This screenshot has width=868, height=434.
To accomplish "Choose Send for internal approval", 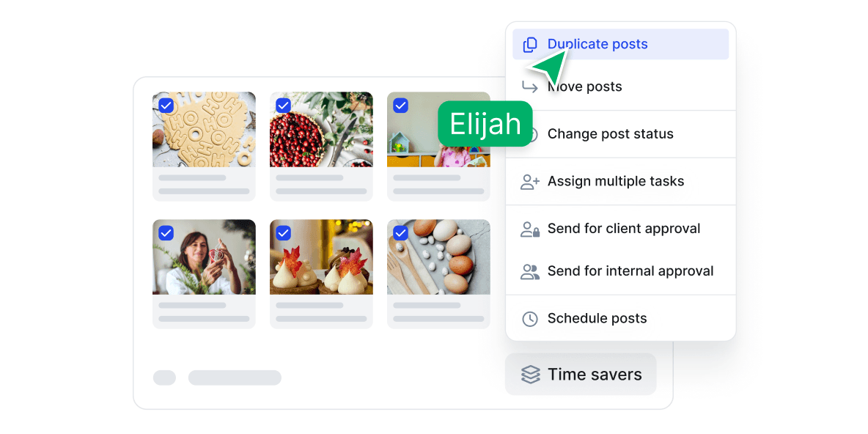I will click(630, 271).
